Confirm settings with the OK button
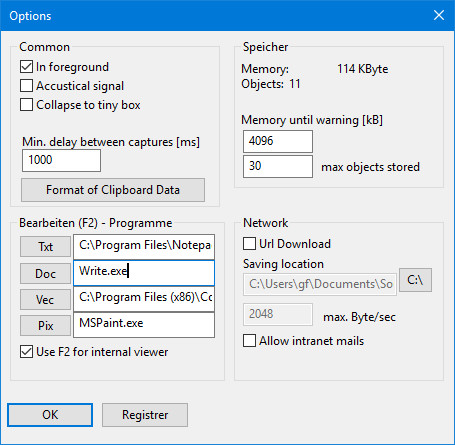 50,415
